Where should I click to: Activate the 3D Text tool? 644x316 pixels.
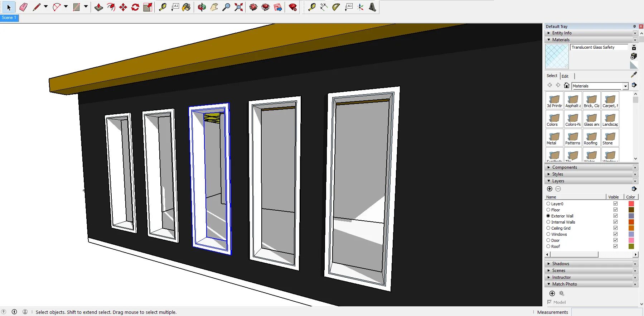coord(372,7)
